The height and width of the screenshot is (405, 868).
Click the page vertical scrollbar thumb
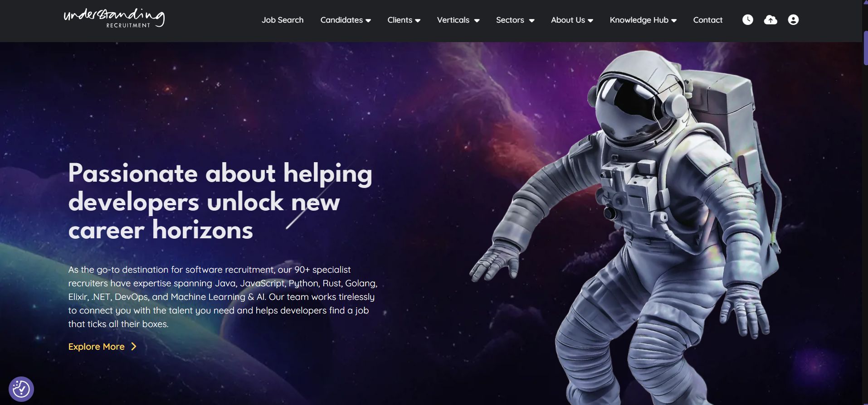pyautogui.click(x=865, y=48)
